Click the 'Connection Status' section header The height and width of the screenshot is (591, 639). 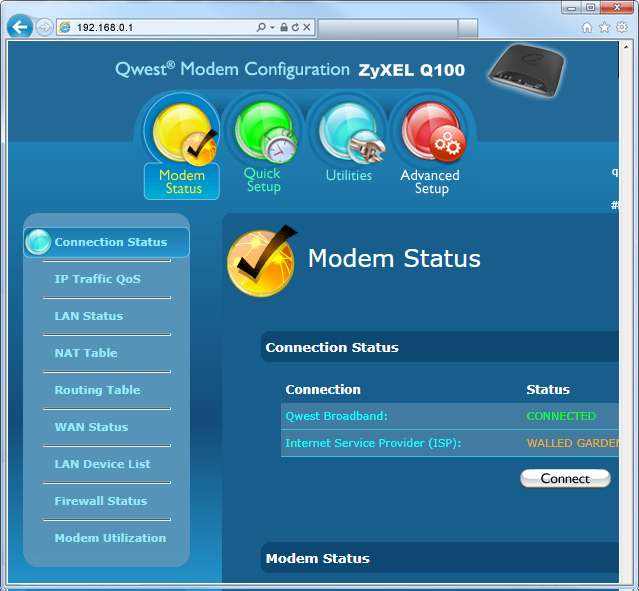[x=440, y=347]
